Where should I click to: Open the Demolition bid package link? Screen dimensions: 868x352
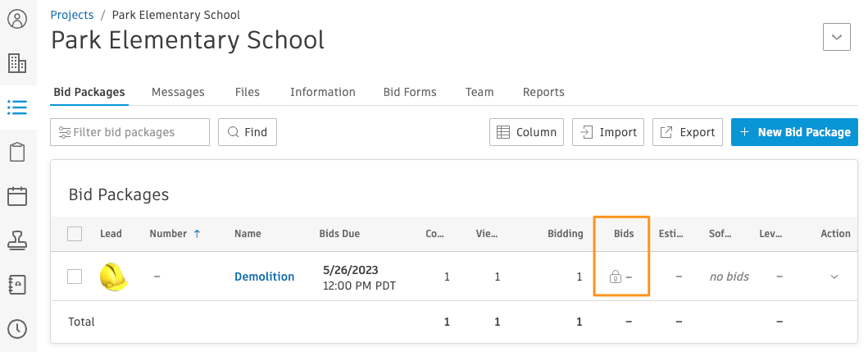(264, 277)
